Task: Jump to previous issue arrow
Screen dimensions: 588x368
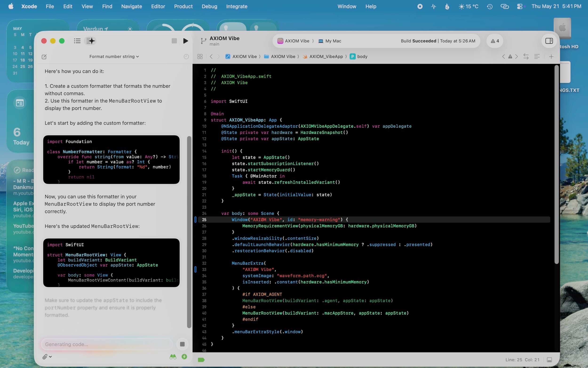Action: (x=503, y=57)
